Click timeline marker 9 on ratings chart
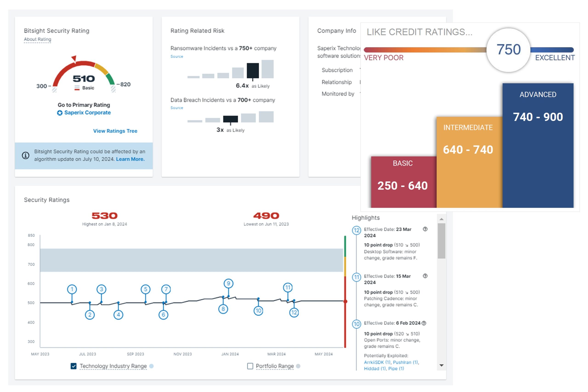This screenshot has height=392, width=588. click(x=228, y=283)
